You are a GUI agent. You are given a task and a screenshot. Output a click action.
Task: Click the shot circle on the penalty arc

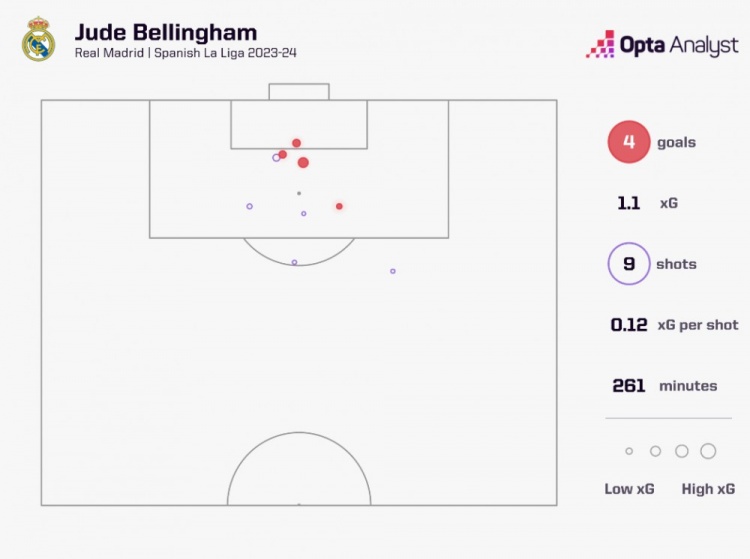[x=294, y=263]
